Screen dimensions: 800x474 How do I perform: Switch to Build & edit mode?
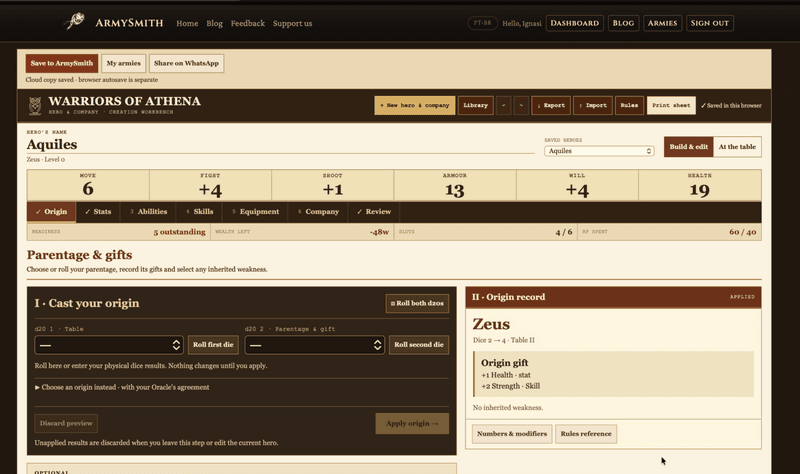688,146
